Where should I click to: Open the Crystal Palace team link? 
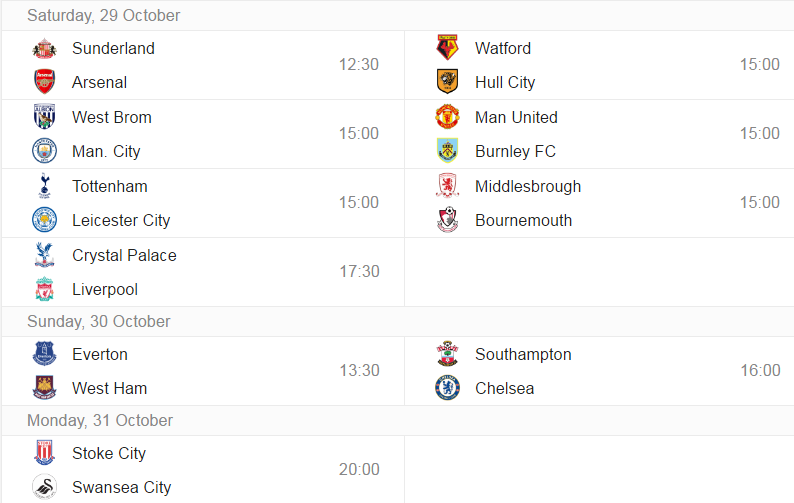point(124,256)
